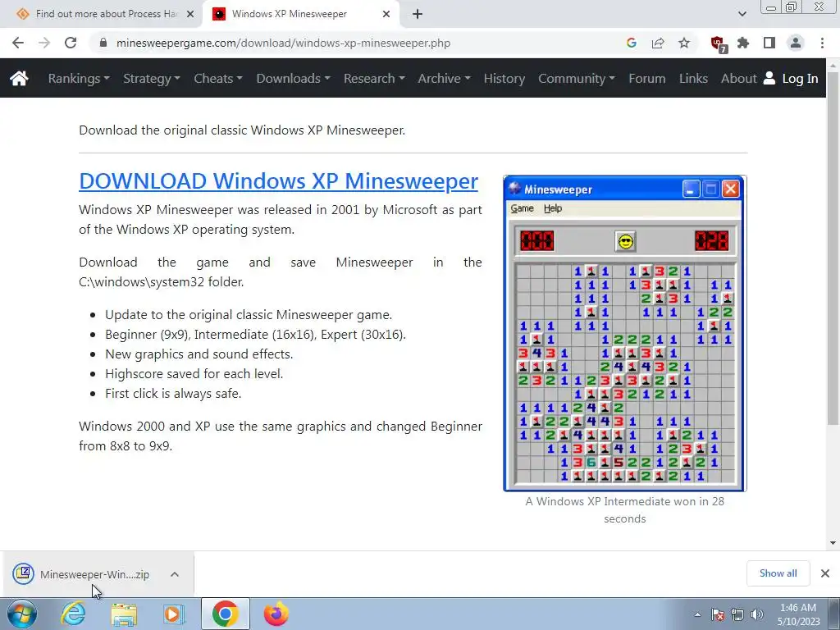Open the Extensions puzzle icon
Viewport: 840px width, 630px height.
click(x=743, y=43)
